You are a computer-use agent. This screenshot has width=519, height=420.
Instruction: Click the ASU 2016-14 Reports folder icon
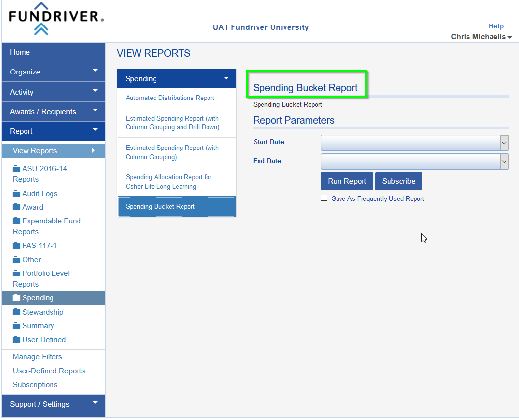(x=16, y=168)
